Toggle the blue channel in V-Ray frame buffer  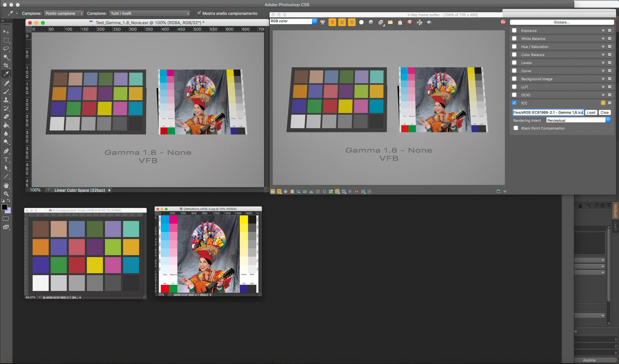[352, 22]
